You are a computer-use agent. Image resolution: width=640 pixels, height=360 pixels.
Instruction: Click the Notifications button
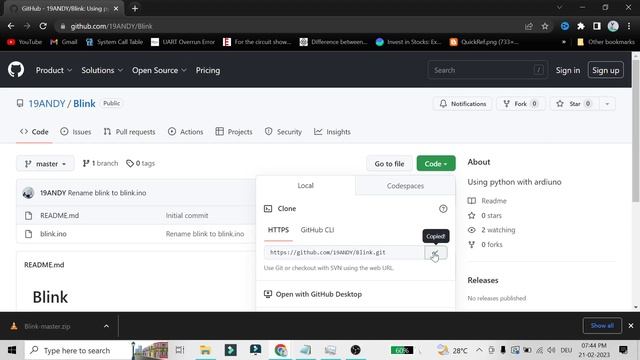tap(462, 104)
